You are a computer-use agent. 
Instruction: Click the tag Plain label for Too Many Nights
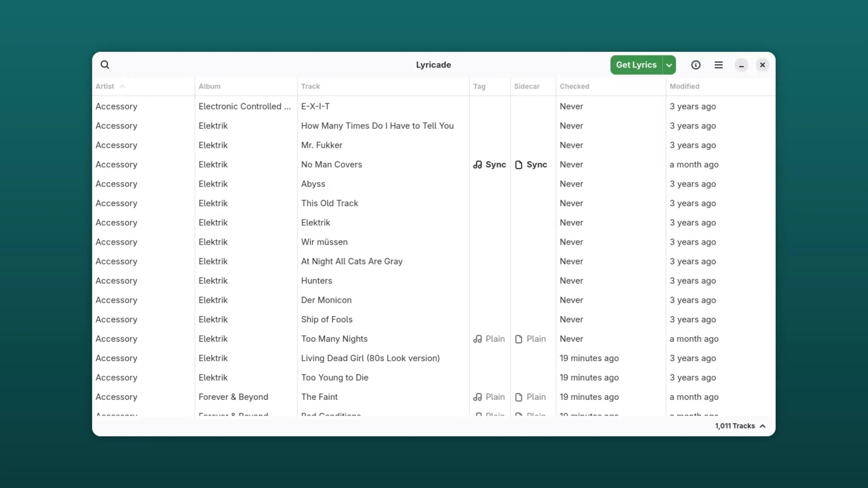click(x=495, y=339)
